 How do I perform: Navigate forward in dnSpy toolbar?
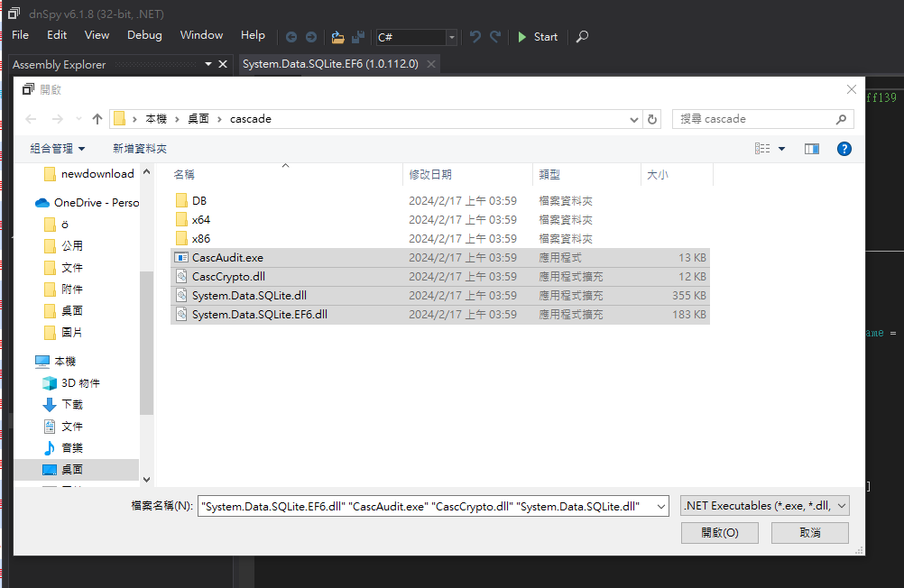pos(311,37)
